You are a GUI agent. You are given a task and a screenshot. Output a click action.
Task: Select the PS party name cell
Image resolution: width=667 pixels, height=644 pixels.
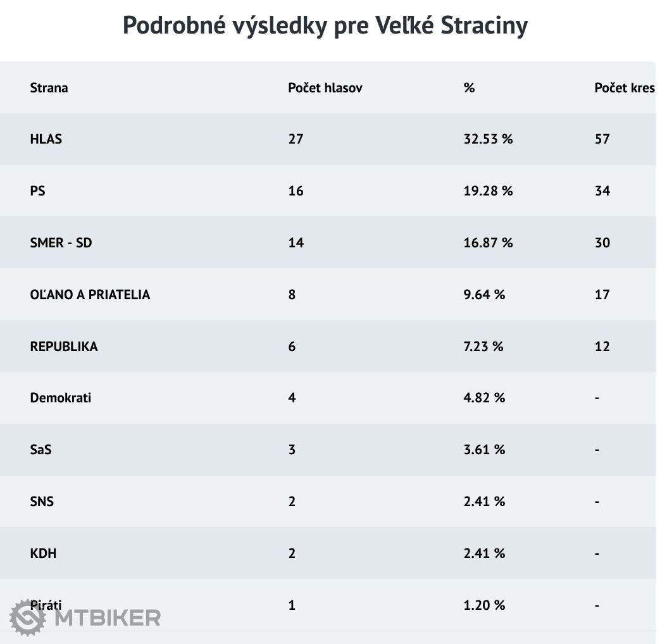click(x=37, y=191)
